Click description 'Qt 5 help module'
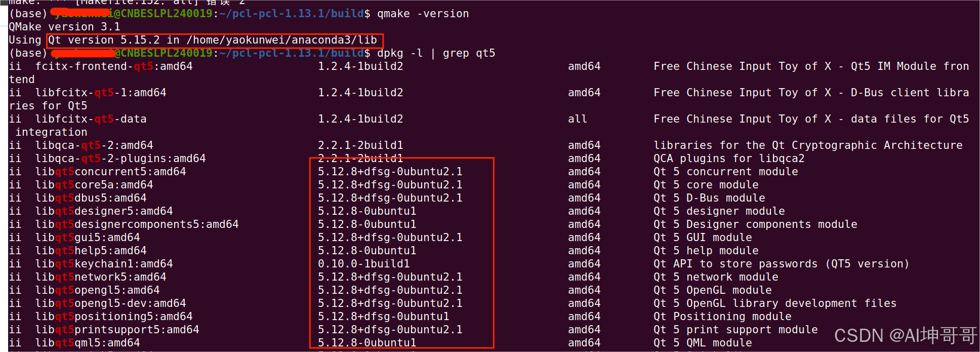 [x=706, y=251]
